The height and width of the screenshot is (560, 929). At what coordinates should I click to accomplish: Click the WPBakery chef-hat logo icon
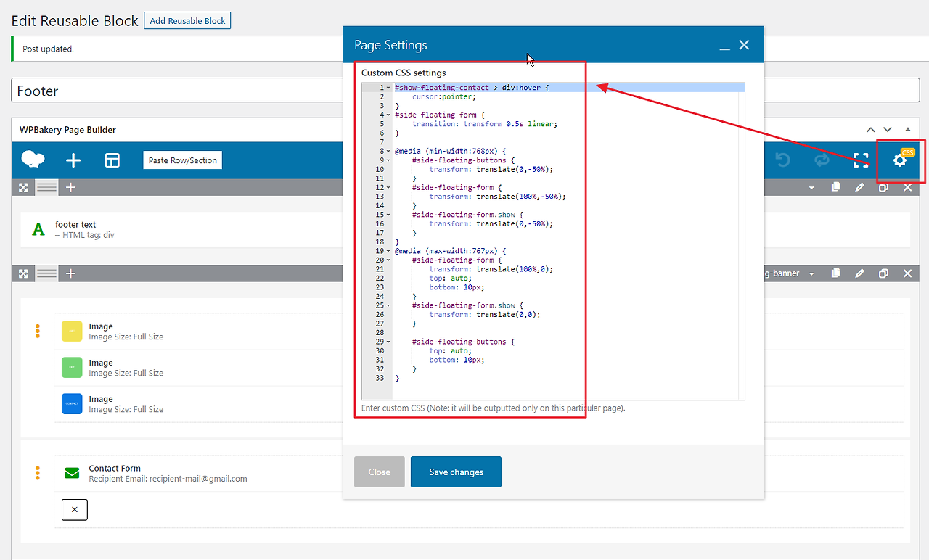33,160
